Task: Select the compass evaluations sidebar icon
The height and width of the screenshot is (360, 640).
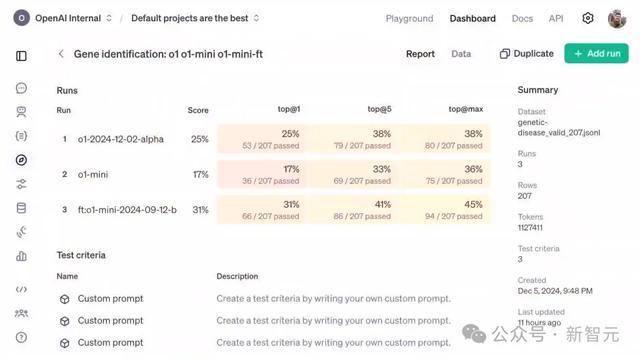Action: tap(21, 160)
